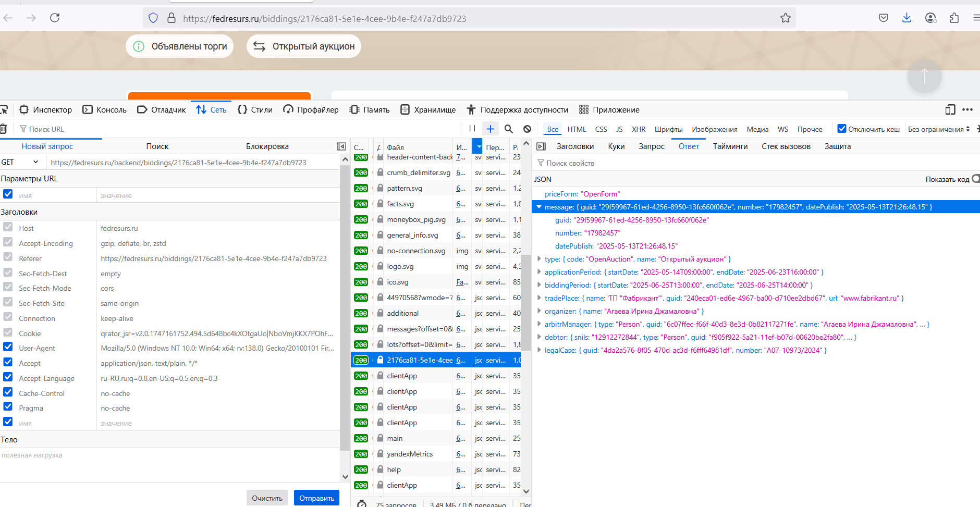The image size is (980, 507).
Task: Bookmark this page with the star icon
Action: click(x=785, y=18)
